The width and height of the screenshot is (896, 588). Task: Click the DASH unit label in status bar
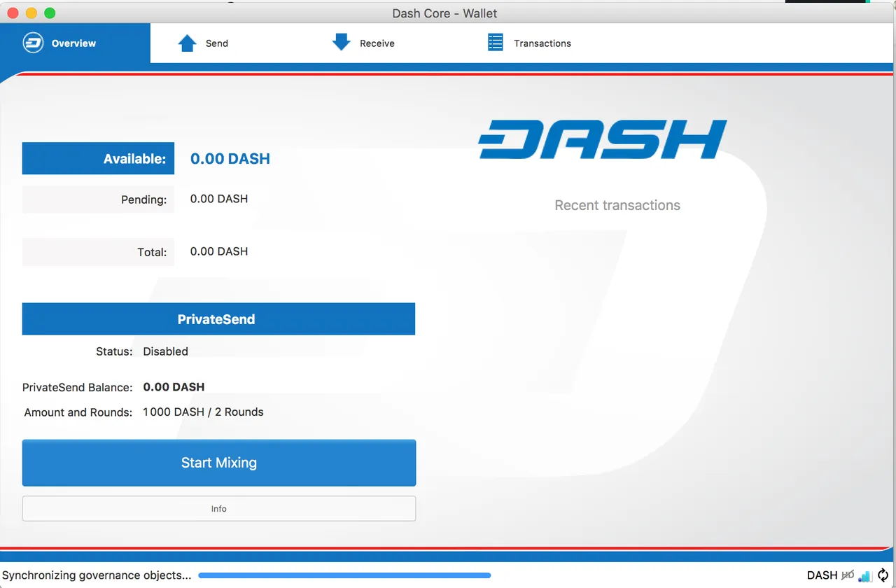click(x=822, y=575)
